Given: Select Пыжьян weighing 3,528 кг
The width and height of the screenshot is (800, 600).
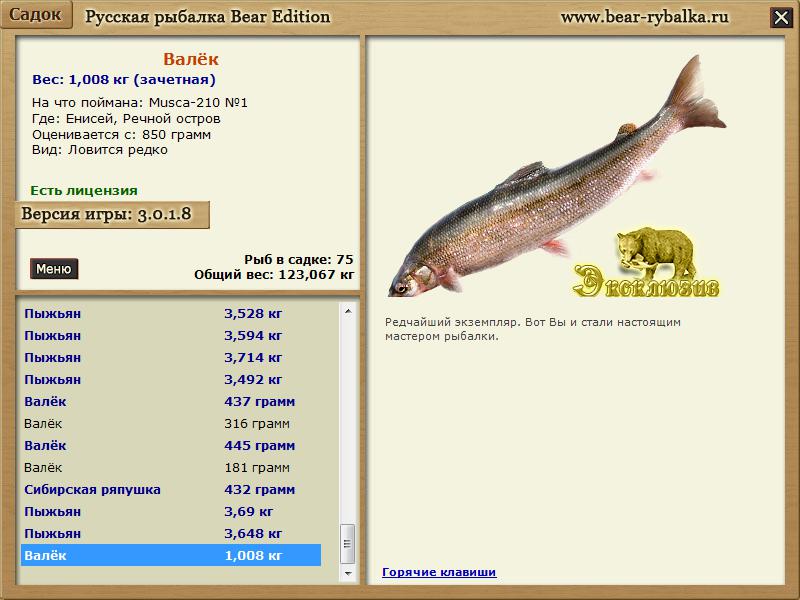Looking at the screenshot, I should (170, 313).
